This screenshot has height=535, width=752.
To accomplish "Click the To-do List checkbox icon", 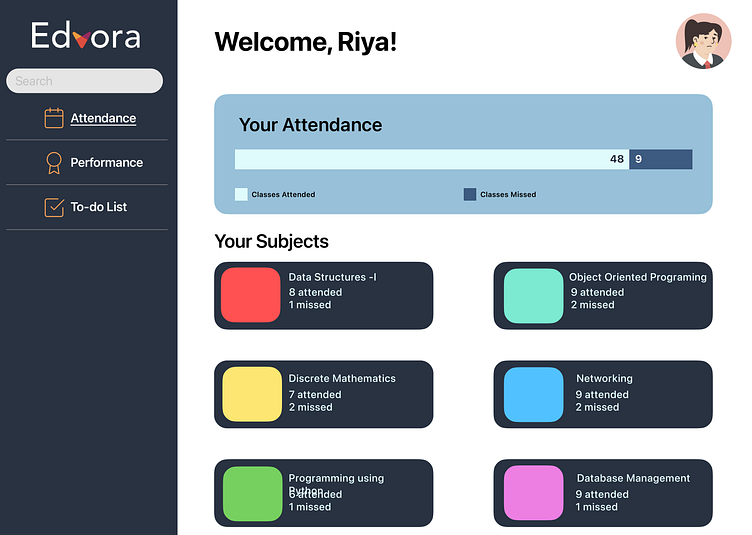I will pyautogui.click(x=54, y=207).
